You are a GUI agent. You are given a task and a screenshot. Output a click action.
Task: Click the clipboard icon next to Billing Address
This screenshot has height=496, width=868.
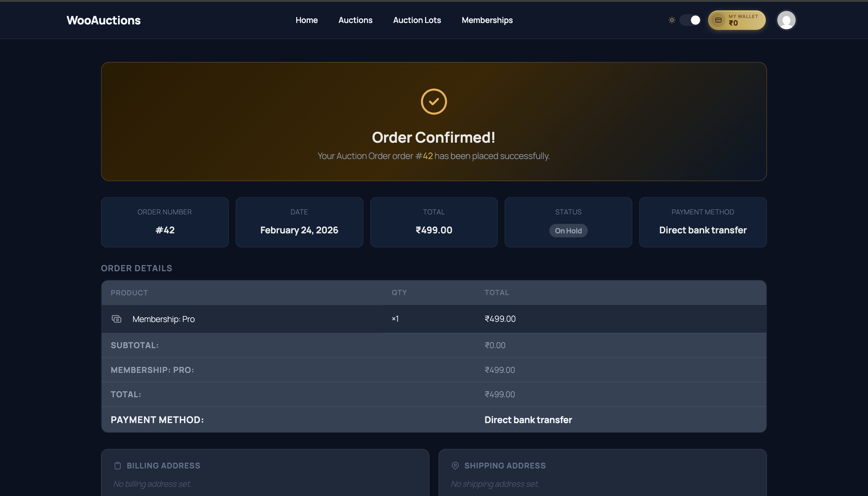point(117,465)
